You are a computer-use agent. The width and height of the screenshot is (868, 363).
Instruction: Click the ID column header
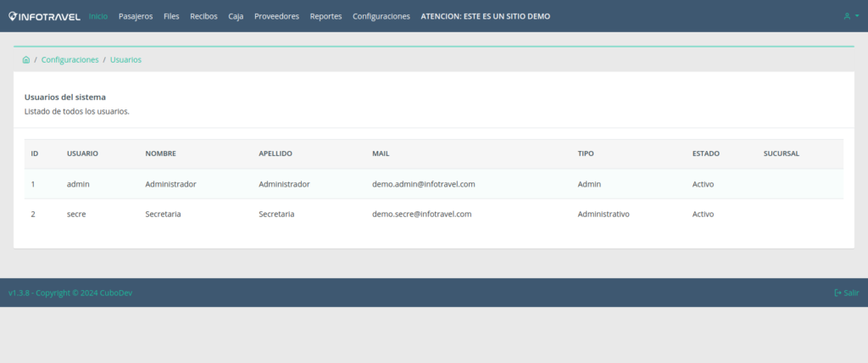pyautogui.click(x=34, y=154)
